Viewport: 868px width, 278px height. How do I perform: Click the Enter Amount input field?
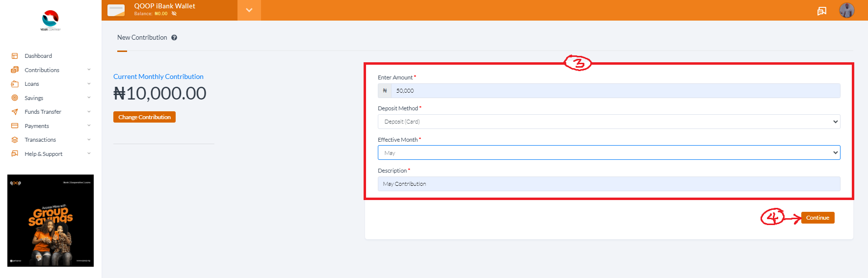coord(615,91)
